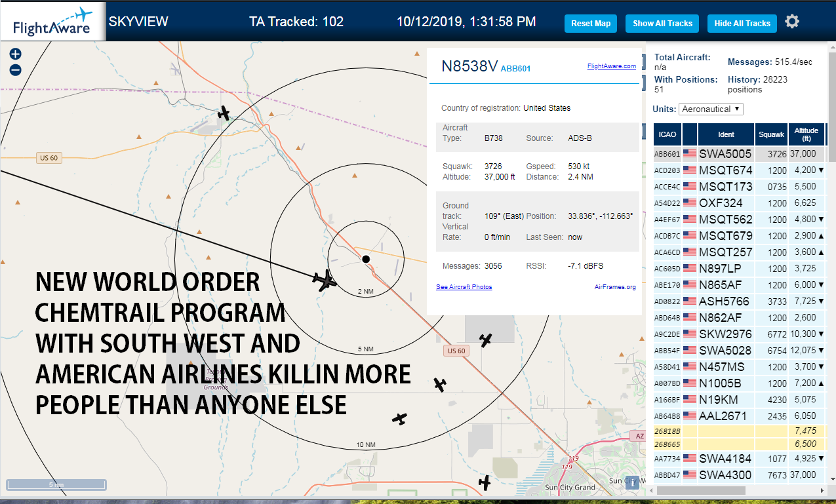Open the AirFrames.org link
This screenshot has height=504, width=836.
[x=615, y=287]
